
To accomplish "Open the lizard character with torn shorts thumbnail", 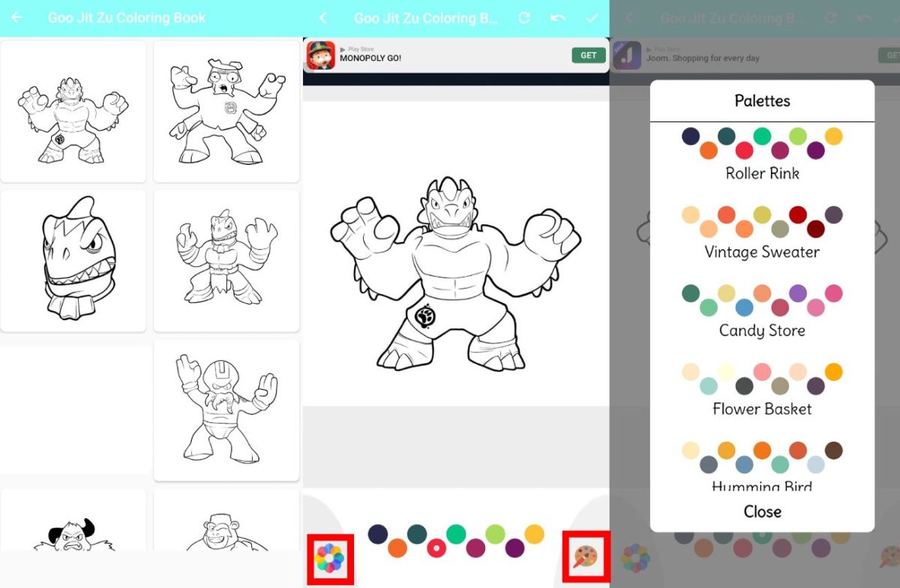I will [226, 260].
